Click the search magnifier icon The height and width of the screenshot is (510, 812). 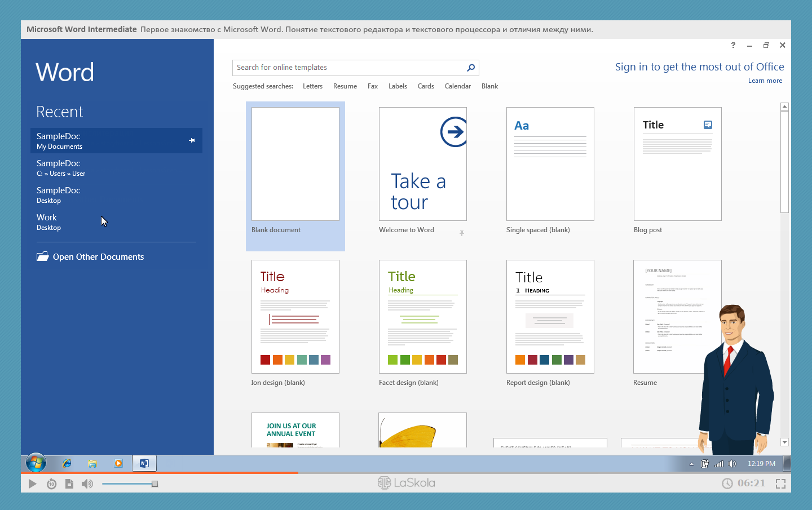pyautogui.click(x=471, y=68)
